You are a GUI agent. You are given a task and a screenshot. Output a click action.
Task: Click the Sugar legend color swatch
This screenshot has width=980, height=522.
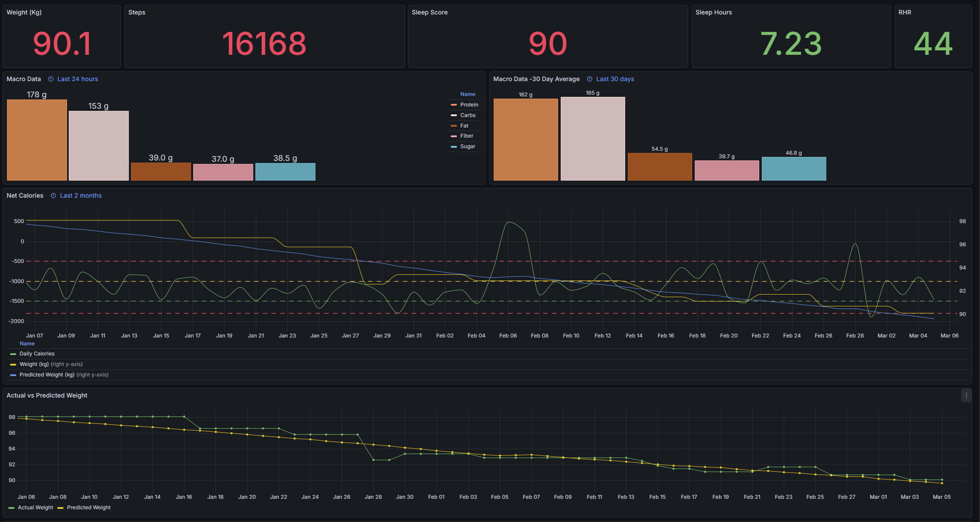(x=454, y=146)
